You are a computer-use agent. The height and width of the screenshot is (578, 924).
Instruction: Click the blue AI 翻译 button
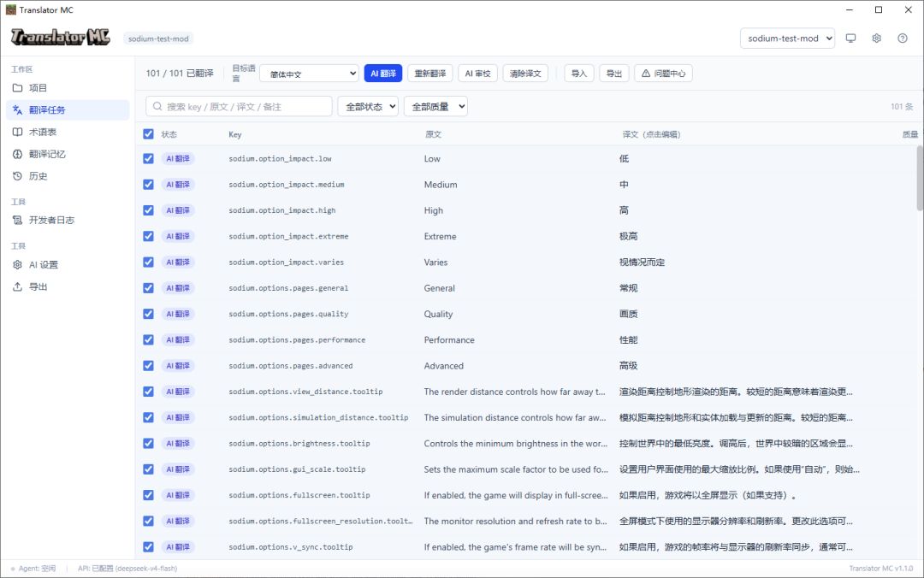(383, 74)
